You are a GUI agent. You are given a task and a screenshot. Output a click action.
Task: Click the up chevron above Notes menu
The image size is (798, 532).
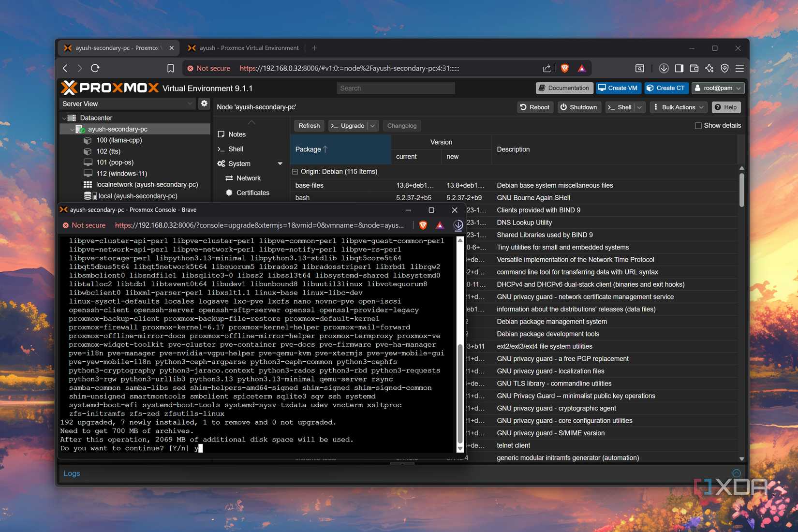tap(251, 122)
